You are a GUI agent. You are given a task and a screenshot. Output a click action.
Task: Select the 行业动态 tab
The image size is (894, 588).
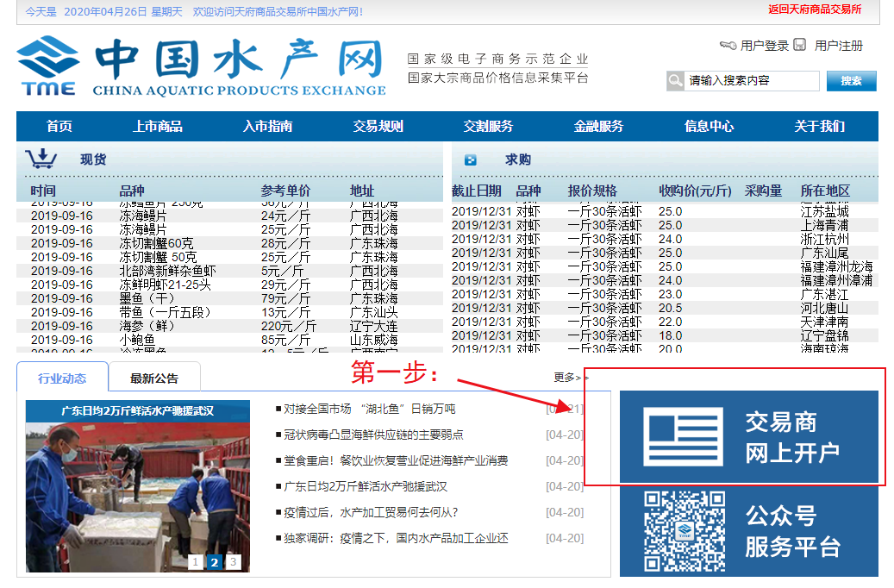(62, 378)
